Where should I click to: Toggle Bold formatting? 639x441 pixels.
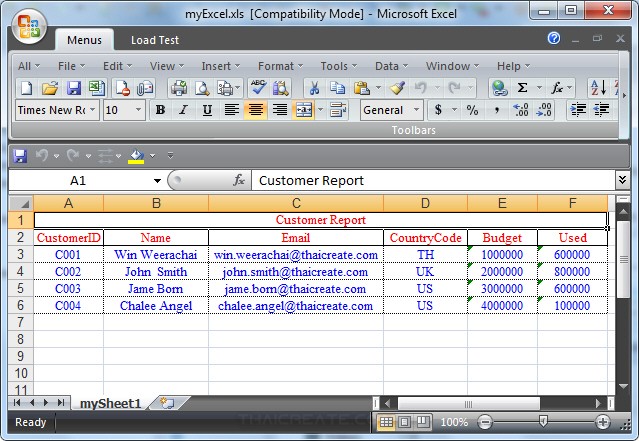[160, 110]
